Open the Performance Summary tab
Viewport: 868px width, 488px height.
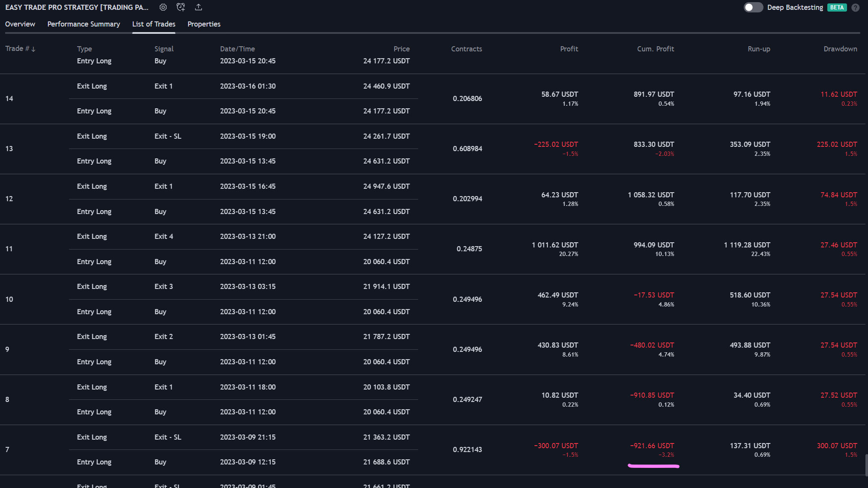[x=84, y=24]
